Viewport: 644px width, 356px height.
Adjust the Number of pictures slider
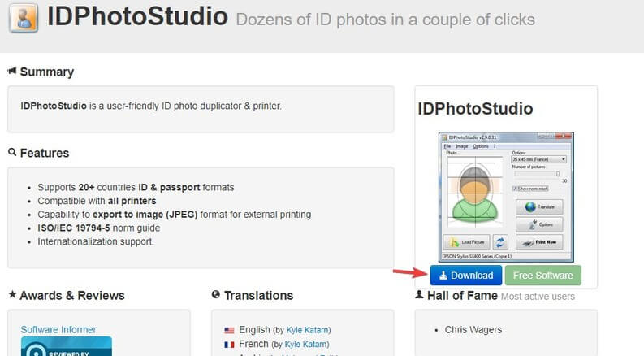538,174
